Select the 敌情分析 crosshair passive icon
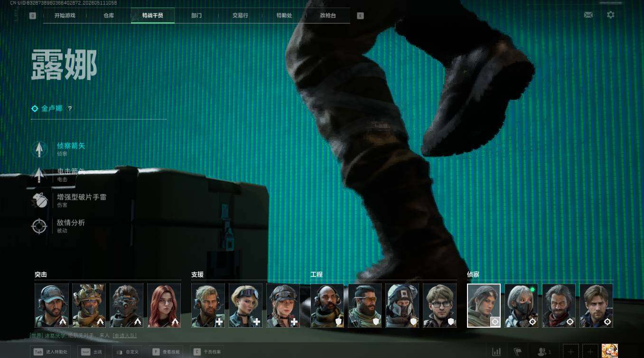 pos(39,226)
